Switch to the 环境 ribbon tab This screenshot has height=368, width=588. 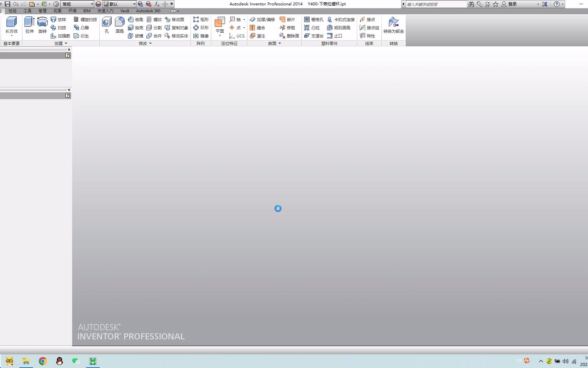click(72, 11)
